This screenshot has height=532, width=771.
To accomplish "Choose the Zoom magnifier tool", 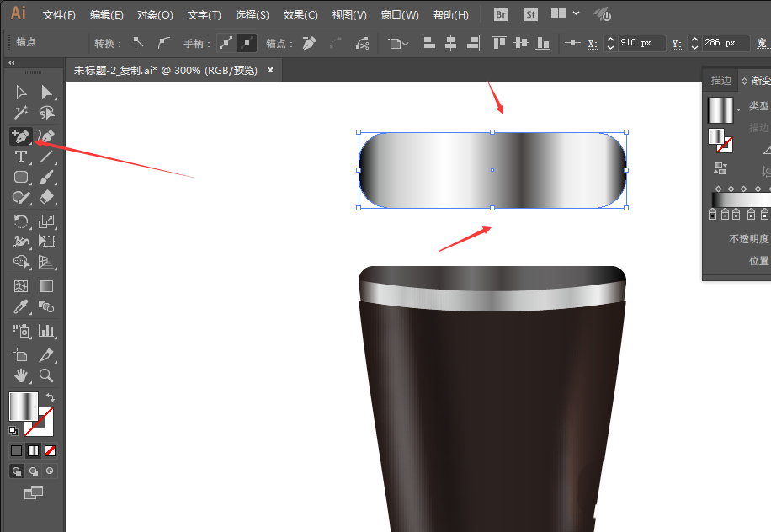I will [x=47, y=375].
